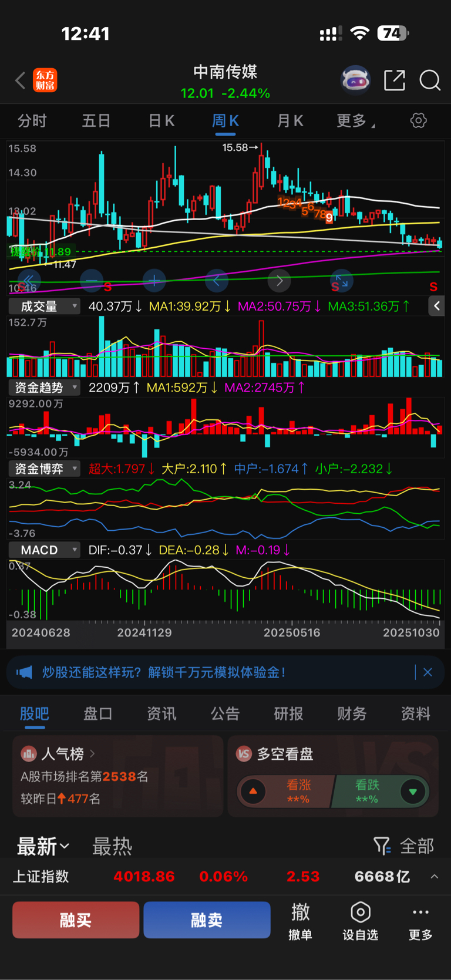This screenshot has width=451, height=980.
Task: Open the MACD indicator dropdown
Action: (45, 550)
